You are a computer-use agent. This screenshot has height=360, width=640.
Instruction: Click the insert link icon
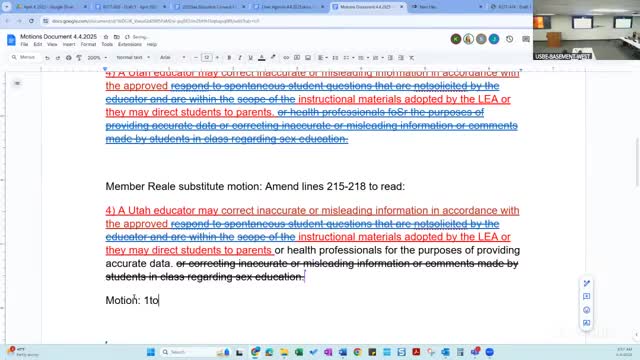tap(286, 58)
